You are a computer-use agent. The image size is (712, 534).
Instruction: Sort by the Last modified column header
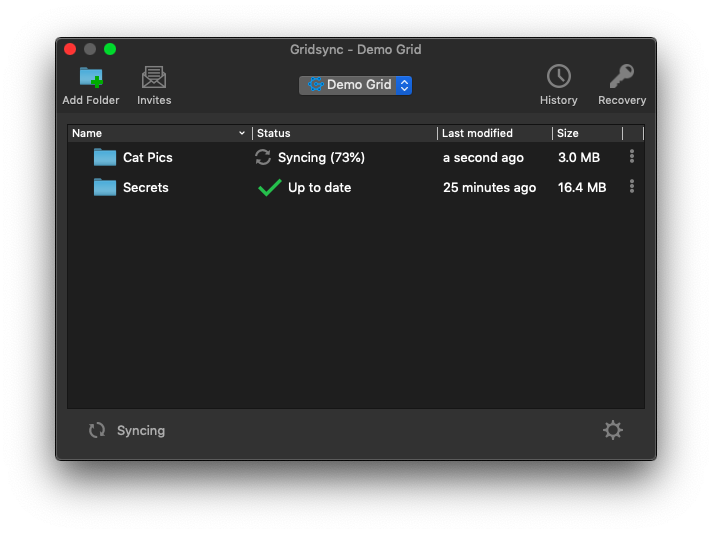493,133
